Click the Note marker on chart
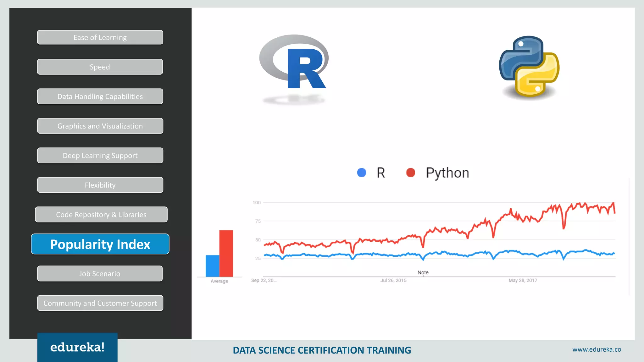The width and height of the screenshot is (644, 362). (423, 272)
